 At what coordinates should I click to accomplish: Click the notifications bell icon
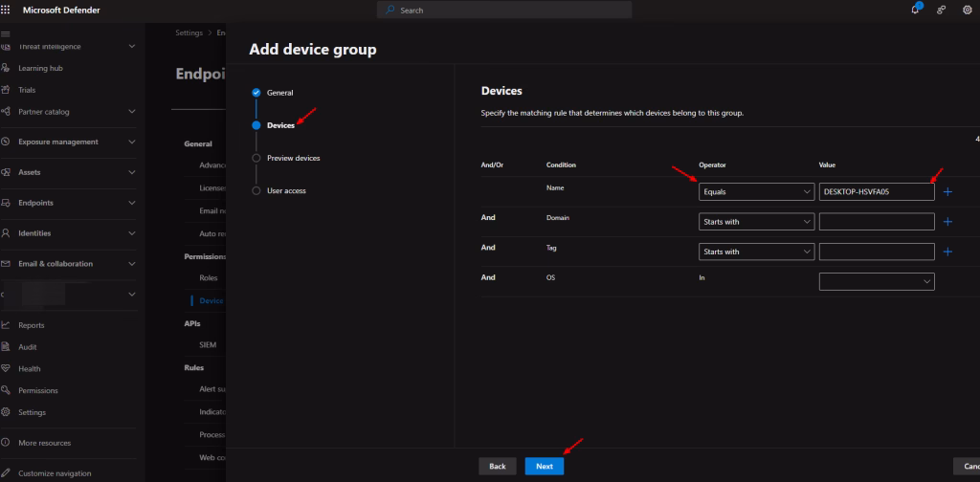click(x=916, y=10)
